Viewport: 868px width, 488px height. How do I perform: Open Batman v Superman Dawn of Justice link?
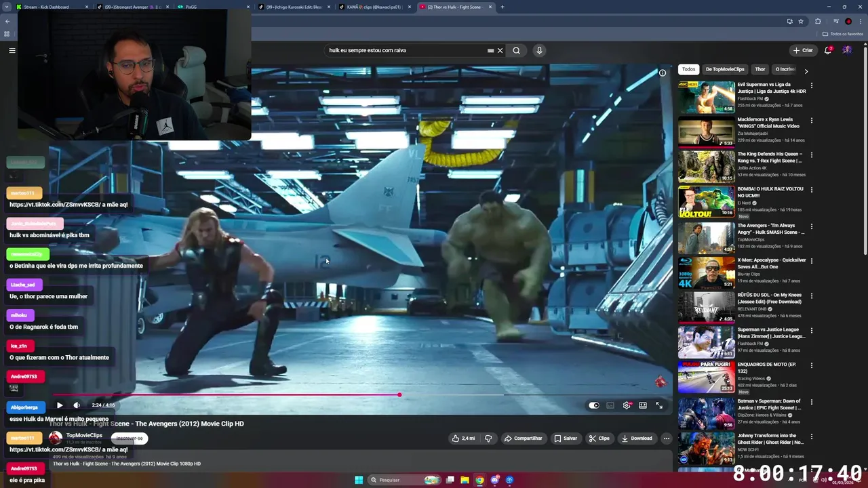(x=770, y=404)
